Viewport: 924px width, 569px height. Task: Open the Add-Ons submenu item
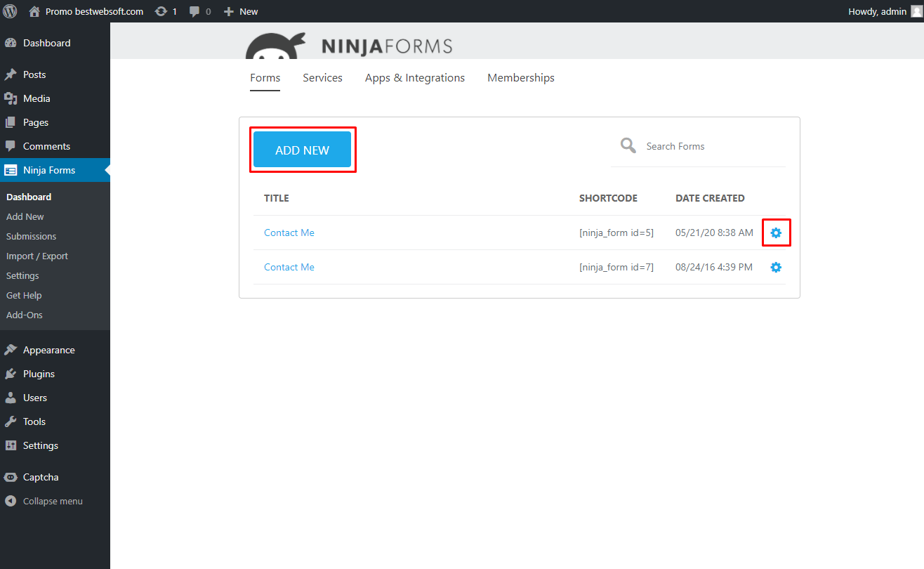coord(25,315)
